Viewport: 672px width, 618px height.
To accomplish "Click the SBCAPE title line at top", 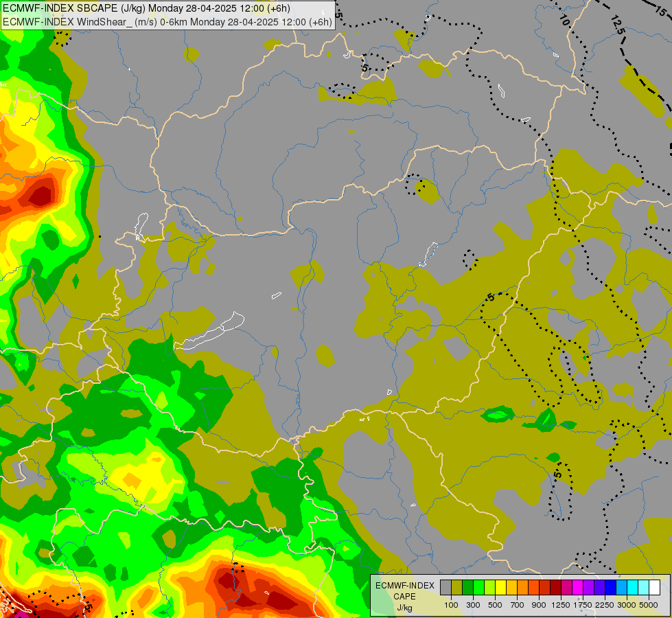I will (x=146, y=8).
